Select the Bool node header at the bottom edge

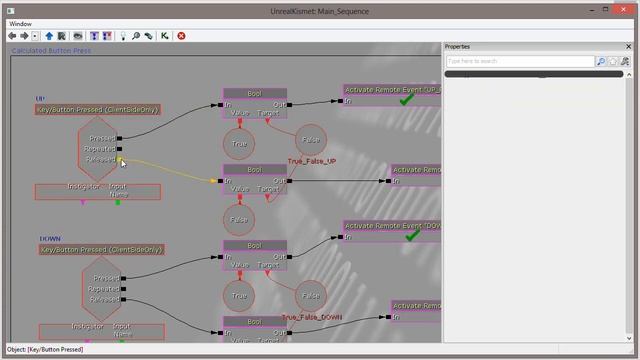point(255,322)
